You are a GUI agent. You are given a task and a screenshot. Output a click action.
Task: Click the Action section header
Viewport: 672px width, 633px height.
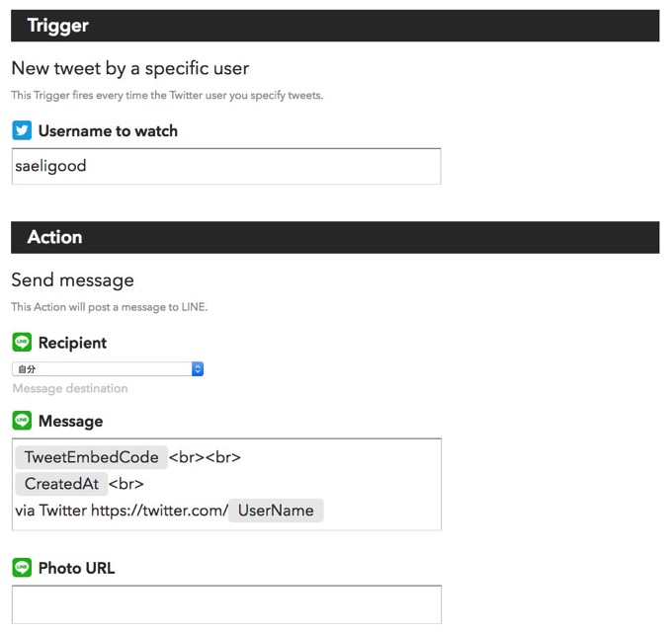click(x=335, y=237)
